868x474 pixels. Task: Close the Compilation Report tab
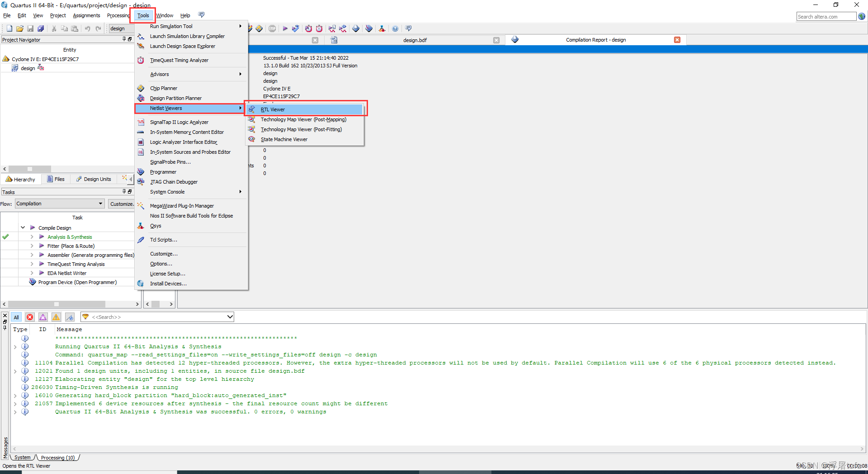[x=677, y=40]
